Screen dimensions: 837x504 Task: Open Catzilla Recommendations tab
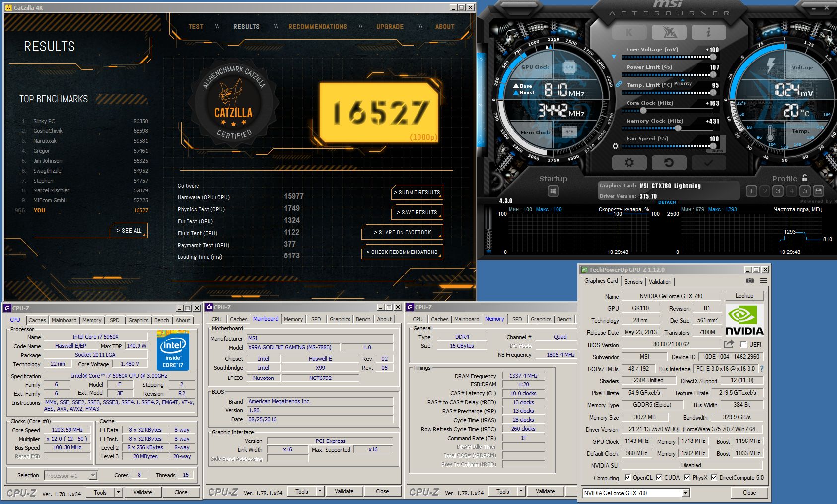(x=318, y=27)
